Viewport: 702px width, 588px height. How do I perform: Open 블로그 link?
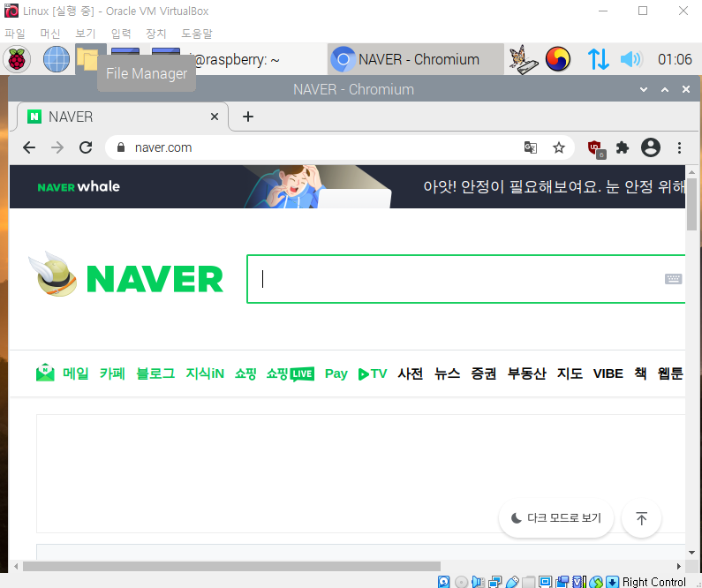click(155, 373)
